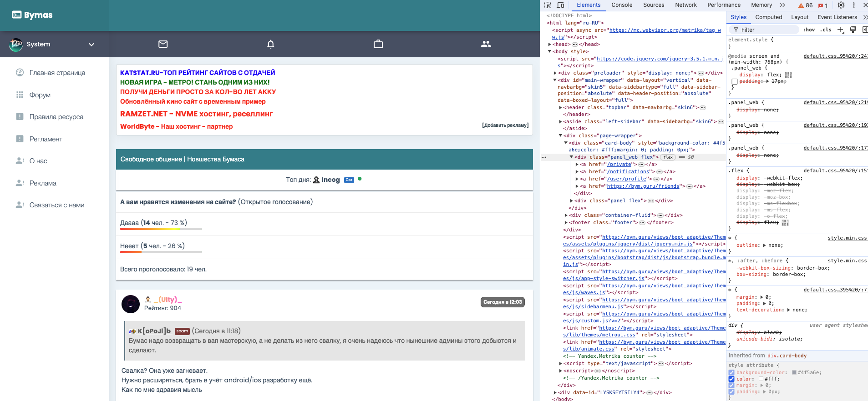
Task: Expand the head element node
Action: coord(550,45)
